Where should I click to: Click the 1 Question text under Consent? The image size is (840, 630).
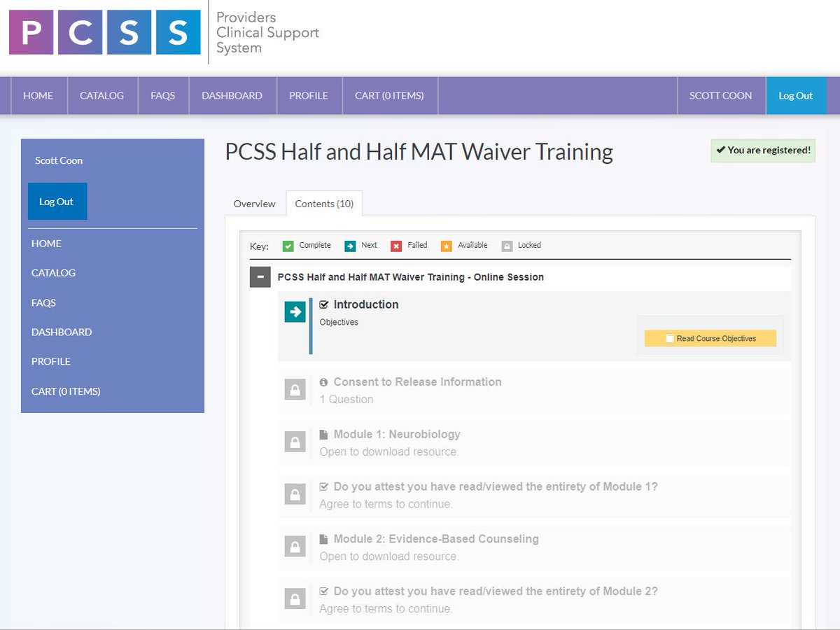(346, 400)
